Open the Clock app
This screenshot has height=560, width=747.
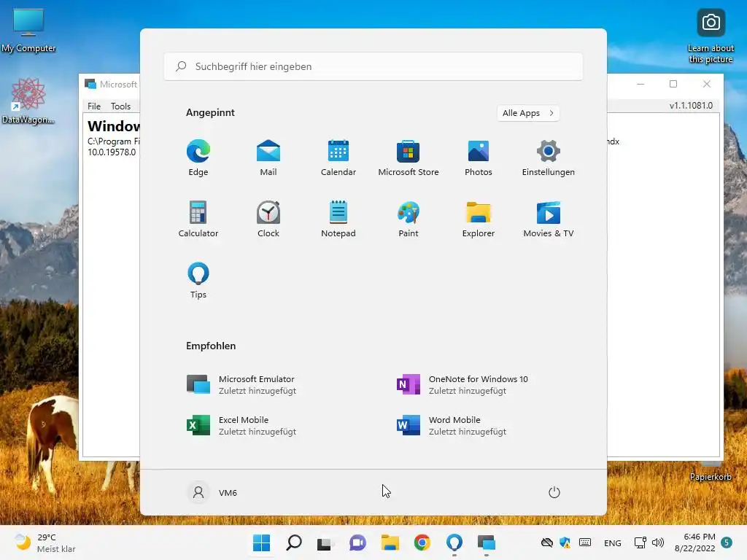(x=268, y=219)
